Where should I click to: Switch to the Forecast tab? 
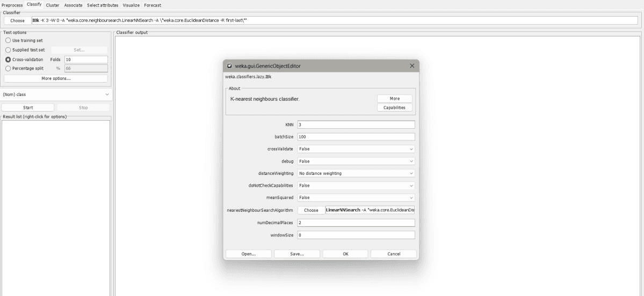tap(153, 5)
